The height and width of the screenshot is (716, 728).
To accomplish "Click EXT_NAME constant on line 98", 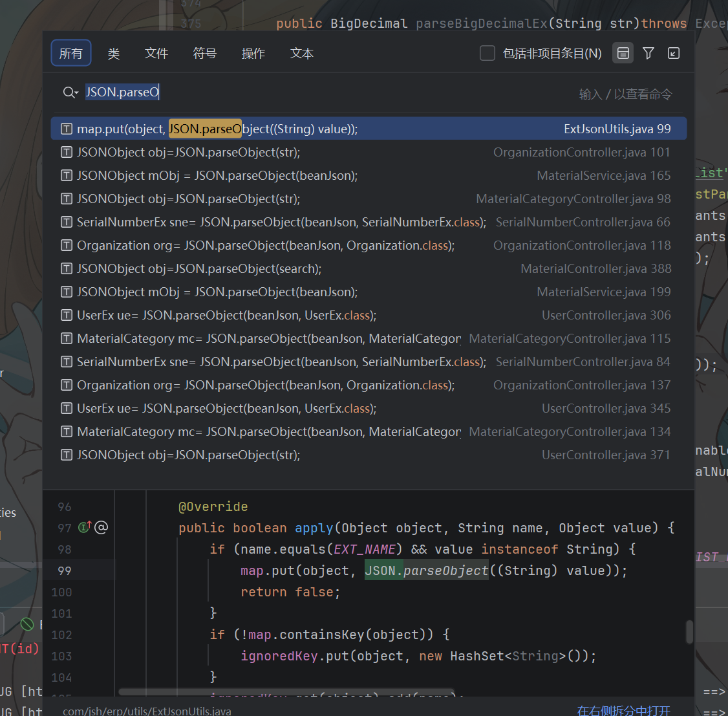I will pyautogui.click(x=365, y=549).
